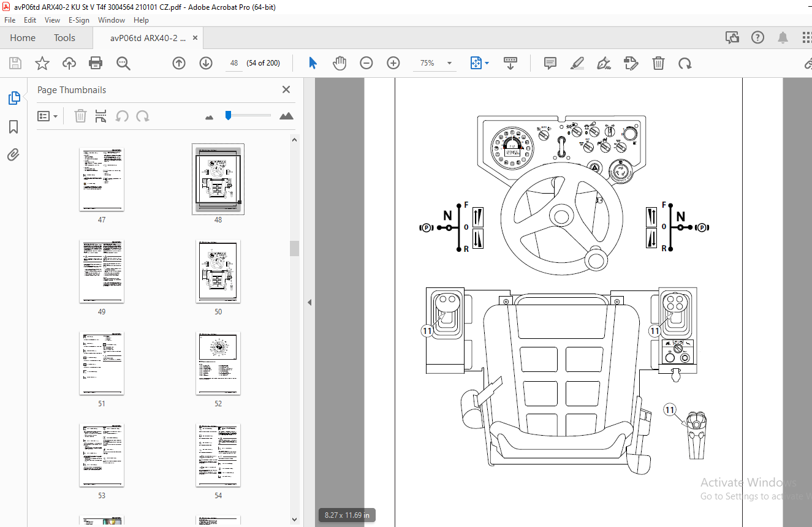The height and width of the screenshot is (527, 812).
Task: Select page 49 thumbnail
Action: [x=102, y=271]
